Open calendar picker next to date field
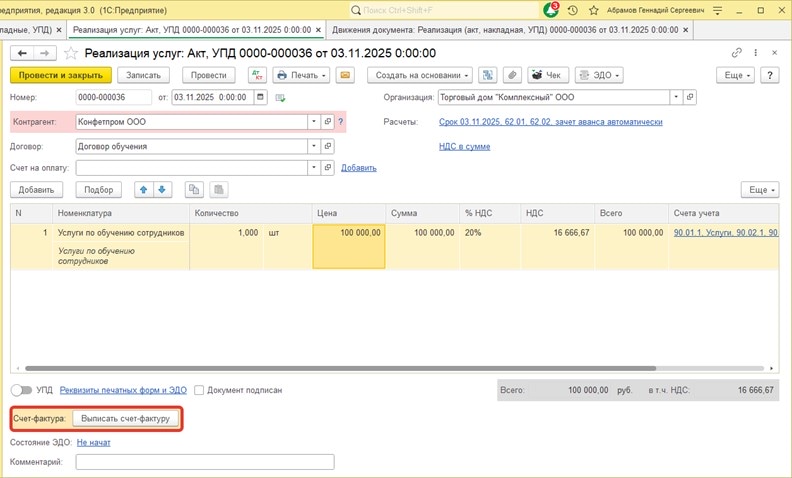 tap(261, 97)
